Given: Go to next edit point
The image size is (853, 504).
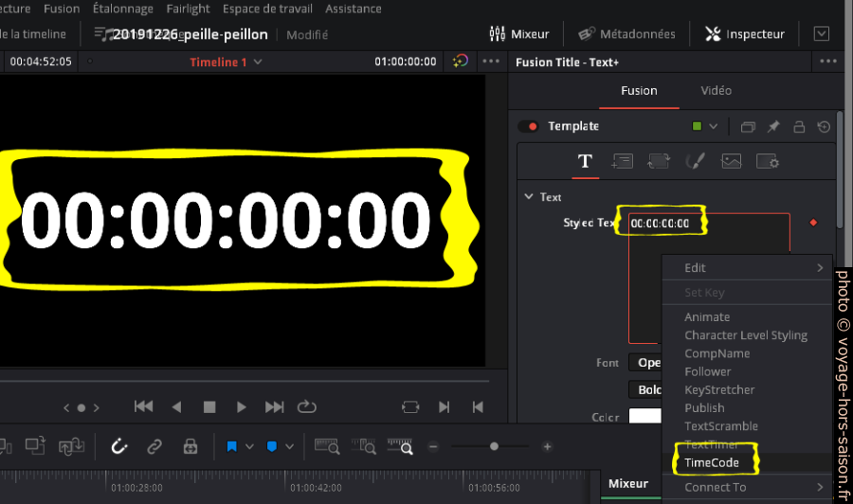Looking at the screenshot, I should coord(444,406).
